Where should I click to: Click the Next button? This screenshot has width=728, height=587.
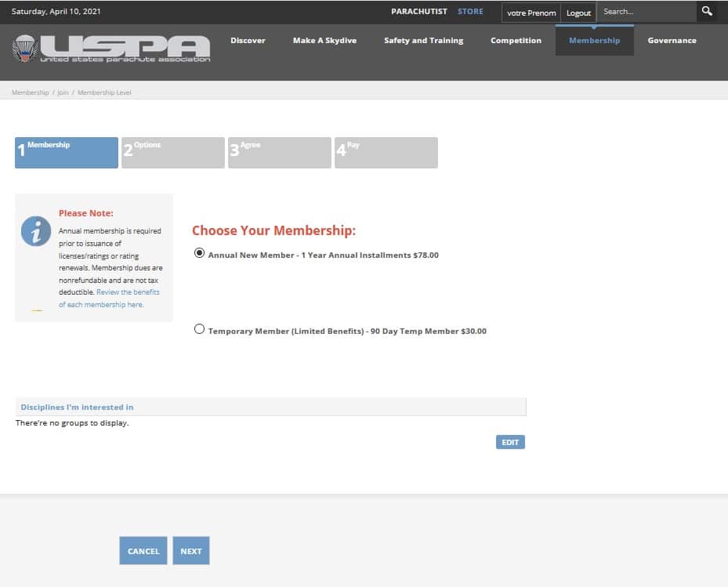coord(191,551)
